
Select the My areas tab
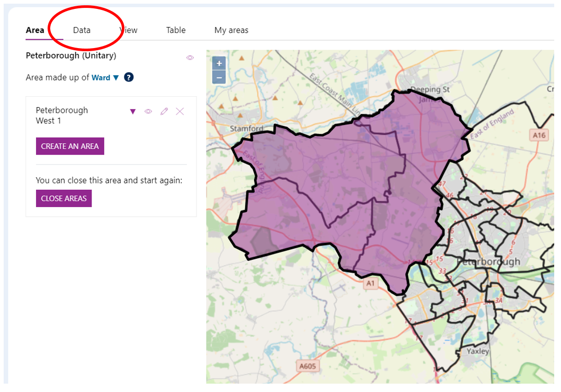[x=231, y=30]
